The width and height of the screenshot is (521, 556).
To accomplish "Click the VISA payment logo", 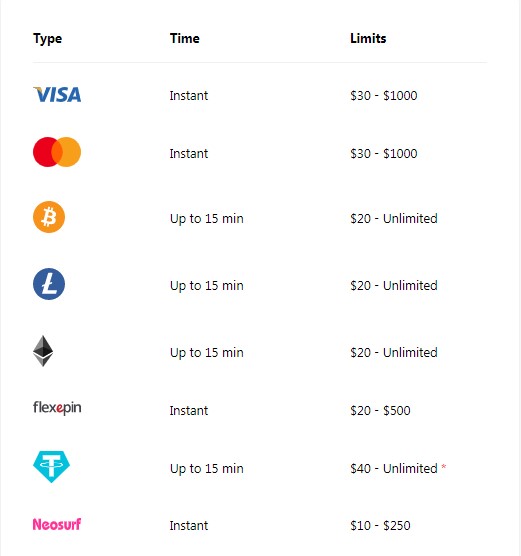I will (x=57, y=95).
